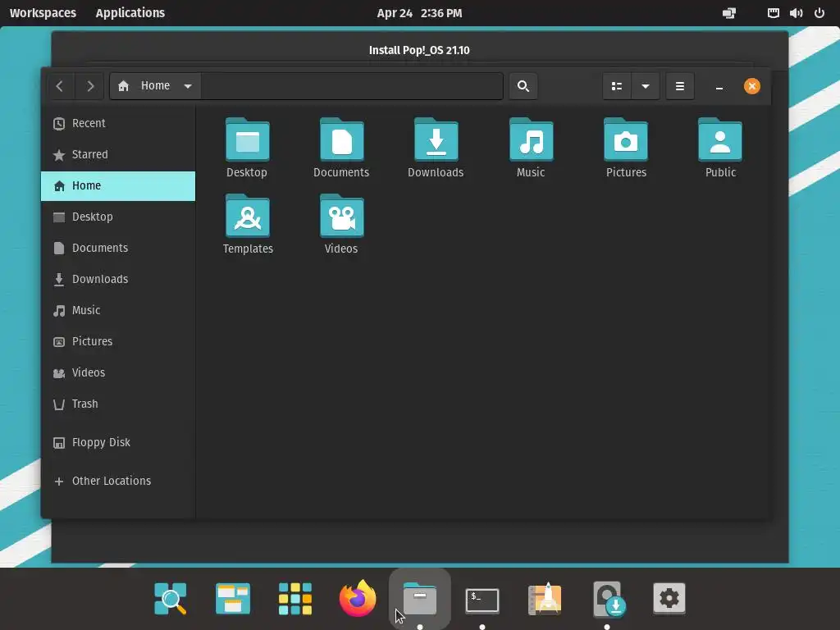The width and height of the screenshot is (840, 630).
Task: Open the workspaces dock icon
Action: click(x=233, y=598)
